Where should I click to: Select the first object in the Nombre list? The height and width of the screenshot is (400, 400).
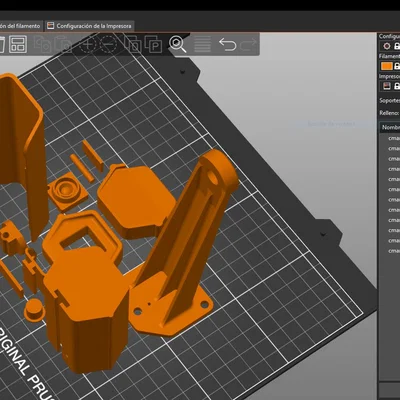click(393, 138)
